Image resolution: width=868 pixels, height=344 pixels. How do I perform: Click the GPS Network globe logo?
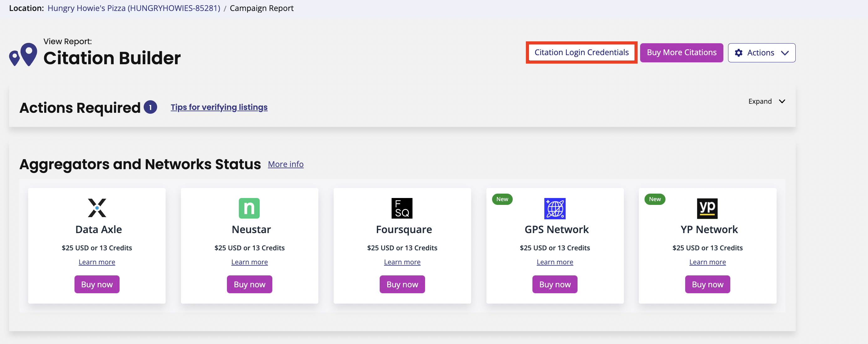555,208
